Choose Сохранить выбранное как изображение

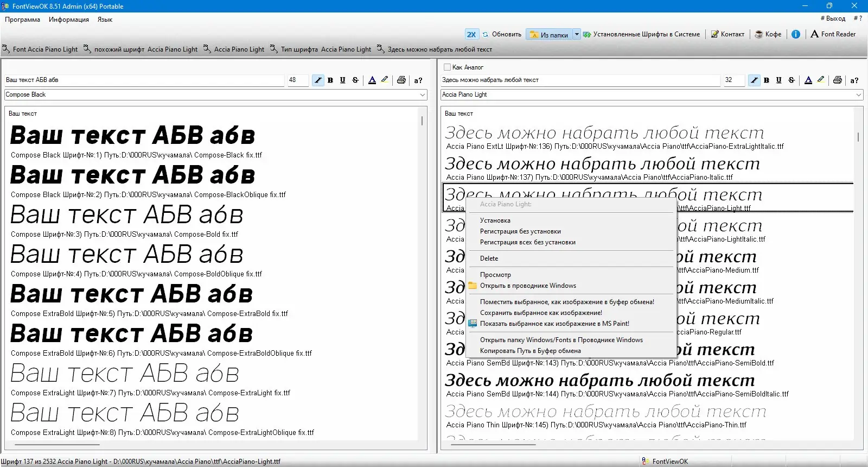(570, 313)
